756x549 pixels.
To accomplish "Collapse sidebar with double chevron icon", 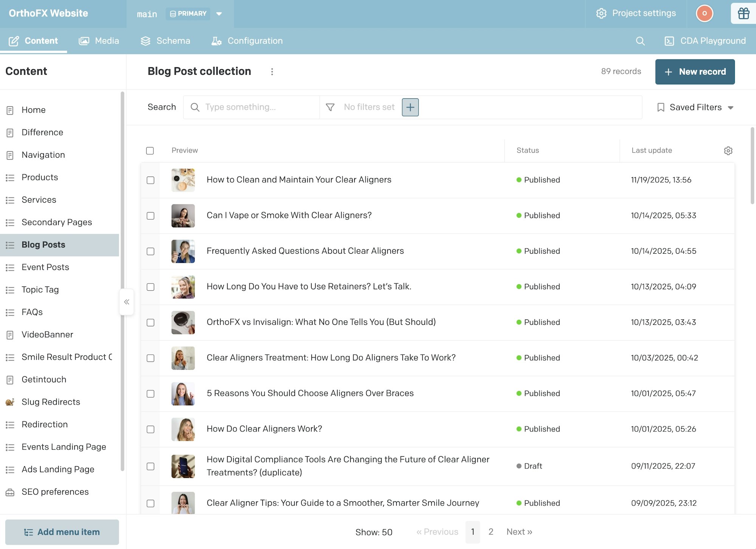I will [127, 302].
